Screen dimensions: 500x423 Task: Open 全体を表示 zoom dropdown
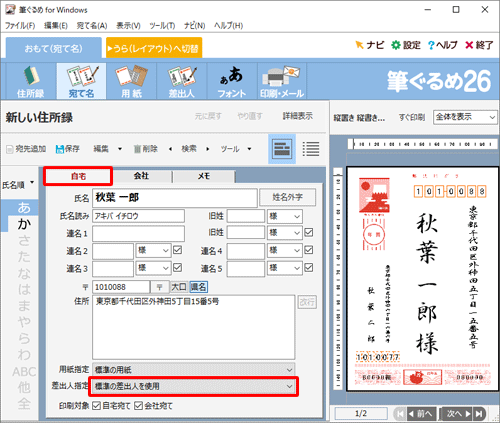tap(465, 117)
